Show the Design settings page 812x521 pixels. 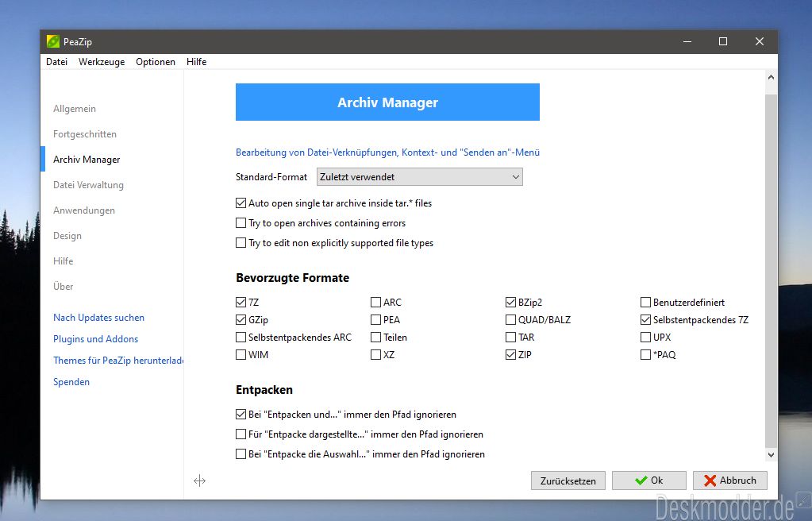tap(67, 236)
